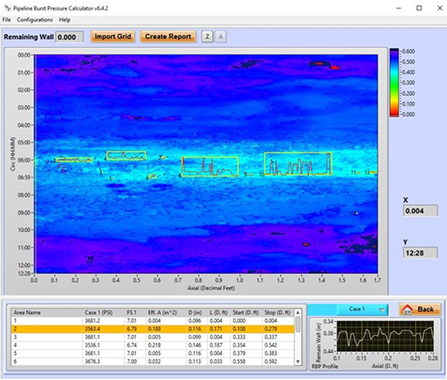The height and width of the screenshot is (380, 447).
Task: Select highlighted area row 2 with 3563.4
Action: point(153,329)
